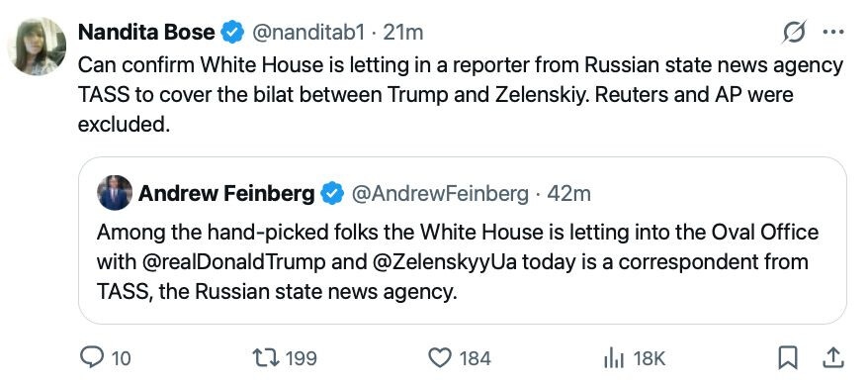Image resolution: width=868 pixels, height=386 pixels.
Task: Click the verified badge beside Nandita Bose
Action: pyautogui.click(x=232, y=32)
